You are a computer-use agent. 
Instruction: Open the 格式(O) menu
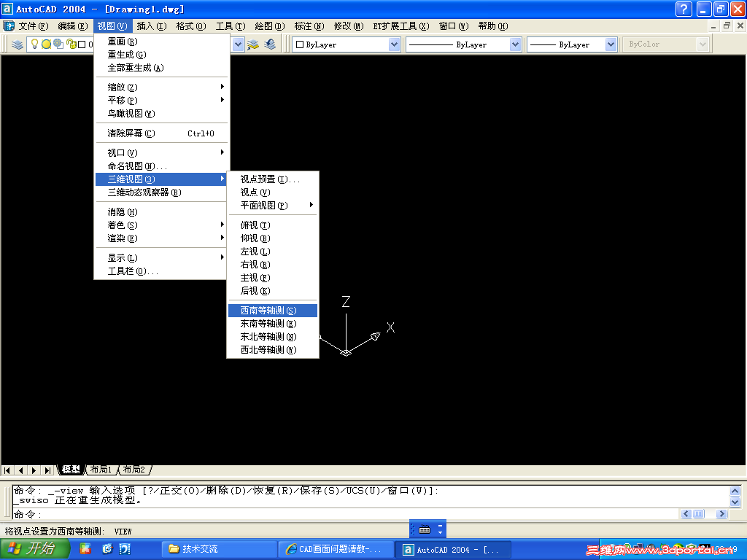click(190, 26)
